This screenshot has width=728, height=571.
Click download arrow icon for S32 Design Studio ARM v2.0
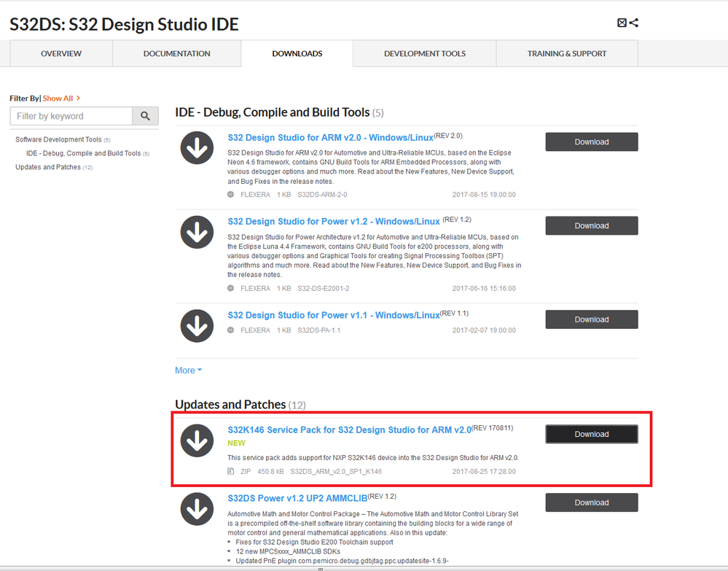pyautogui.click(x=197, y=148)
